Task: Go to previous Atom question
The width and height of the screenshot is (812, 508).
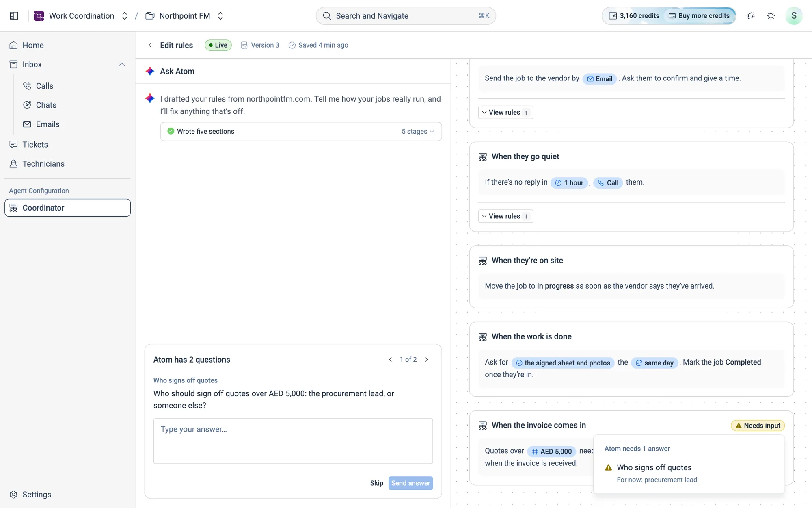Action: (x=390, y=360)
